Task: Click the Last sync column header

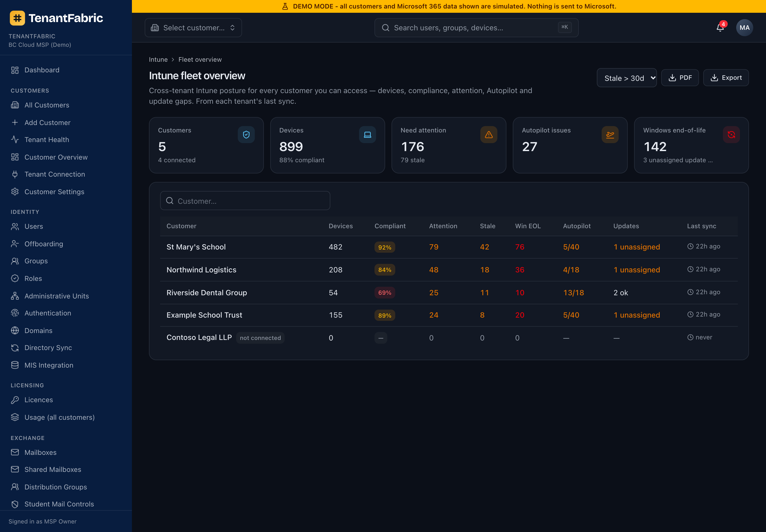Action: click(702, 226)
